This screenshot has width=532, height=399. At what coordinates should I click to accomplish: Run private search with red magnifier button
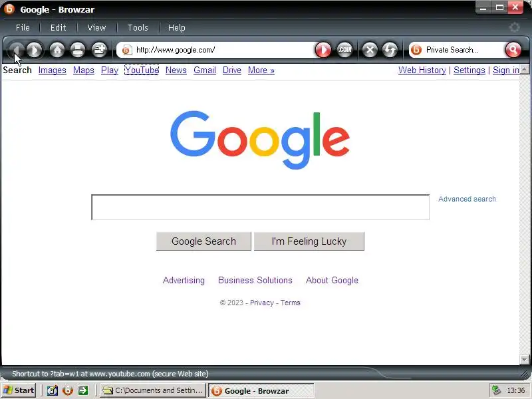(513, 51)
